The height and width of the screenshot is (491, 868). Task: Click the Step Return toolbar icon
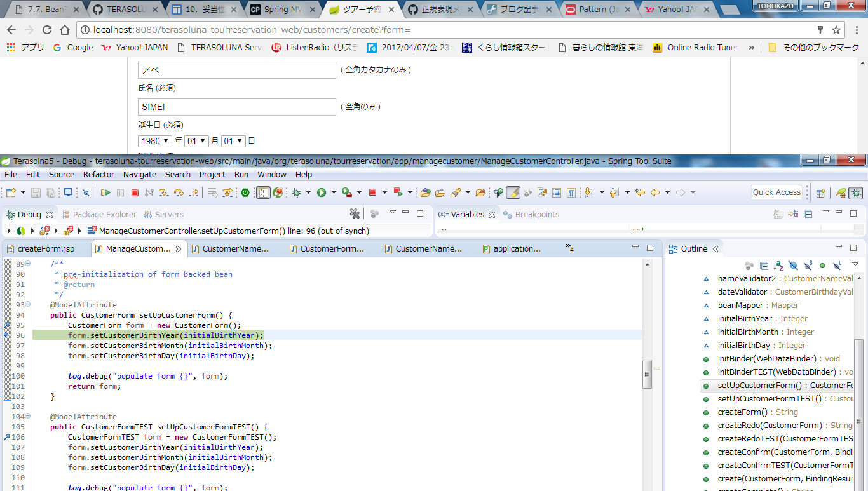pos(194,192)
